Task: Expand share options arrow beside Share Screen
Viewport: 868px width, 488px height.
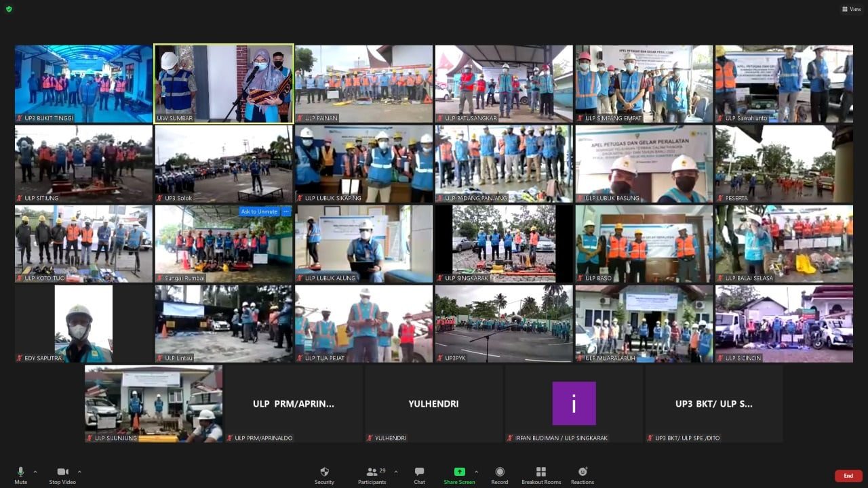Action: click(x=476, y=472)
